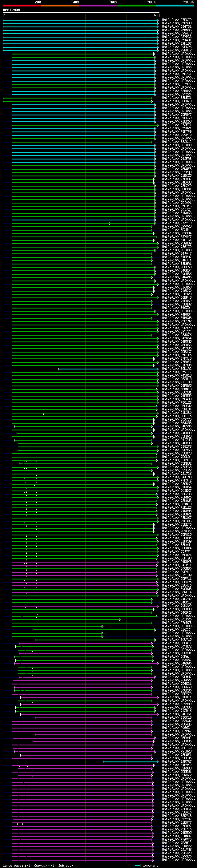Click hit label UniRef100_Q9VVK8
The width and height of the screenshot is (197, 868).
coord(177,226)
